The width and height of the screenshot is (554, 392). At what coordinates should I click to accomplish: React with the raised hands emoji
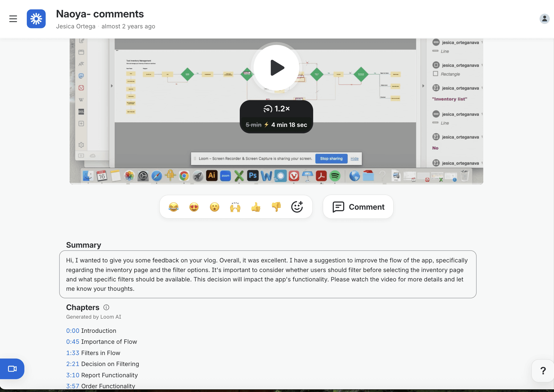(x=235, y=207)
